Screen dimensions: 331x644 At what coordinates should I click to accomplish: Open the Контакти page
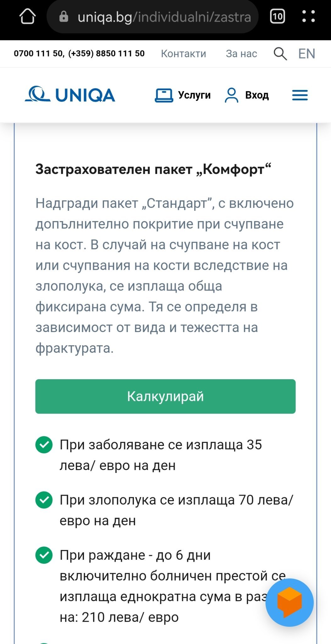(x=183, y=54)
